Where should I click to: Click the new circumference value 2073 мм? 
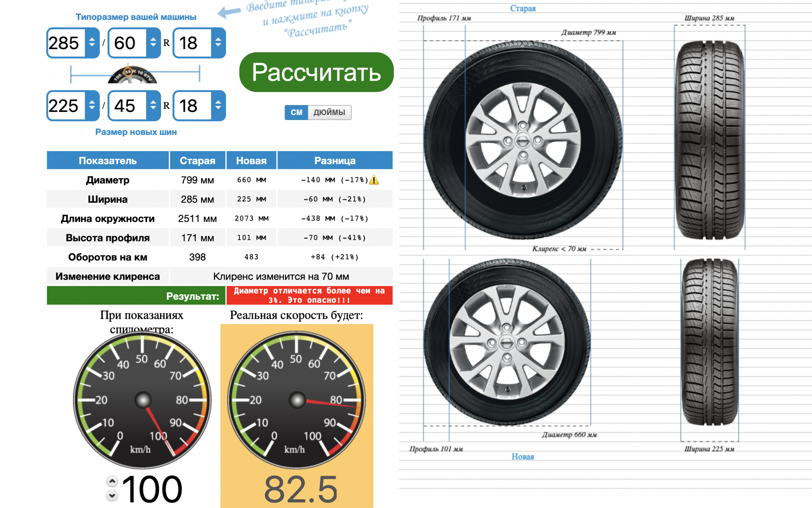click(251, 218)
